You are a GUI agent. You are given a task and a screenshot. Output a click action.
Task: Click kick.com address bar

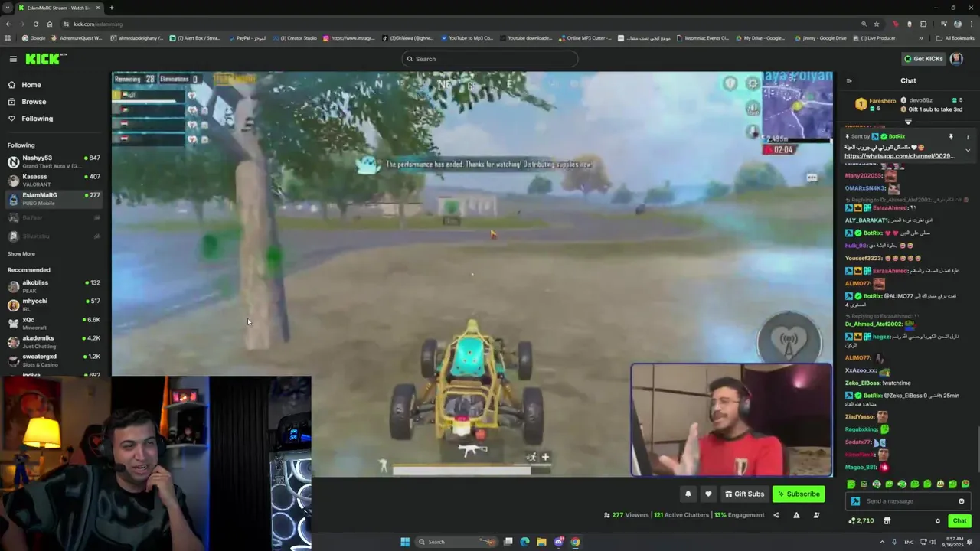pos(459,24)
